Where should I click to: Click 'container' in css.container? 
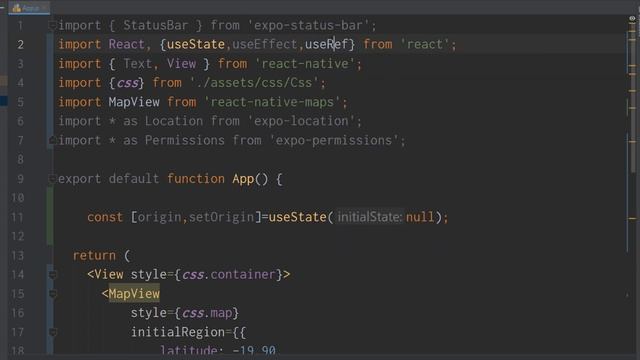click(x=243, y=275)
